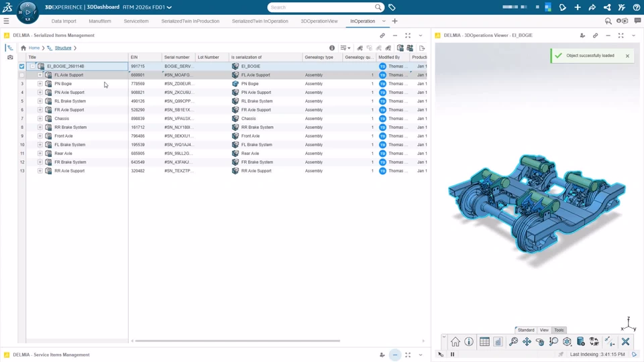Click the tag icon beside search bar

coord(392,7)
